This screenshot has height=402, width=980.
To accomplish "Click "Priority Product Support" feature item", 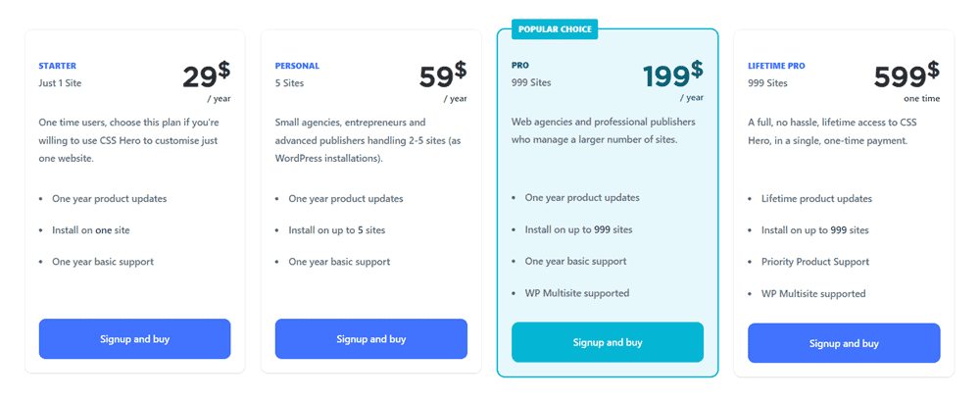I will click(815, 262).
